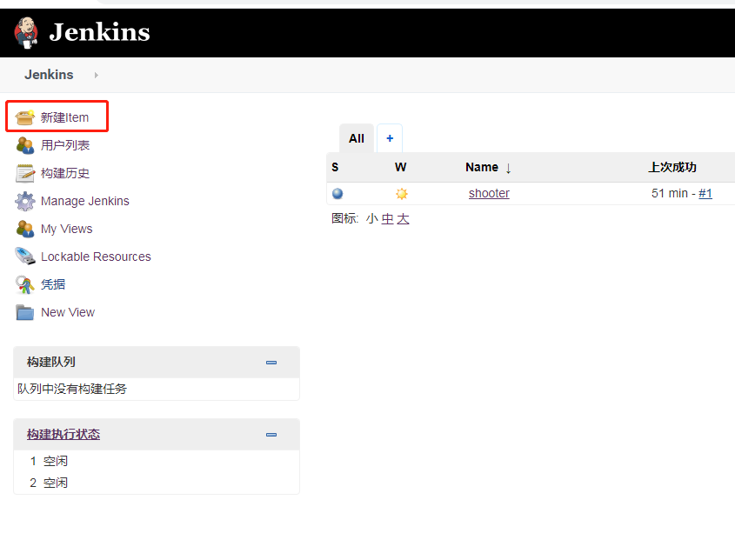Click the 用户列表 people icon
The image size is (735, 560).
tap(25, 145)
